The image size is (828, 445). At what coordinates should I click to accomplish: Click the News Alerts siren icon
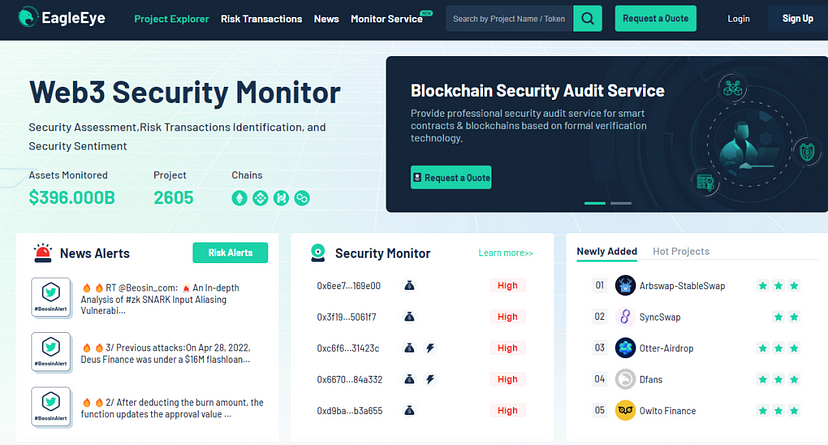(x=43, y=253)
